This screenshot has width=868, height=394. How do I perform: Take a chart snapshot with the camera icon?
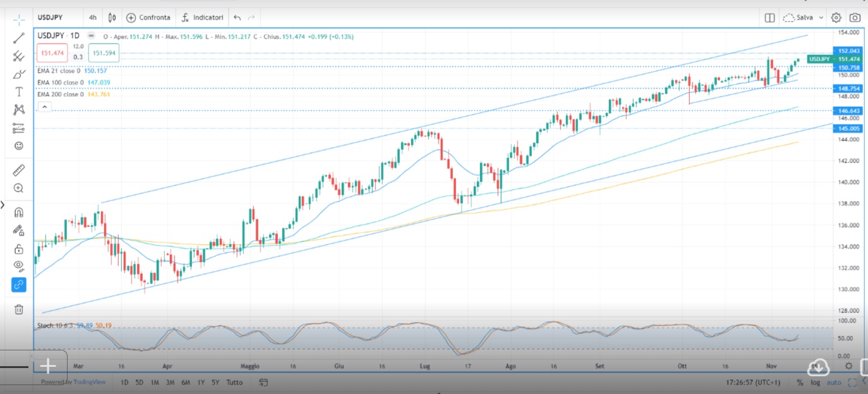[854, 17]
